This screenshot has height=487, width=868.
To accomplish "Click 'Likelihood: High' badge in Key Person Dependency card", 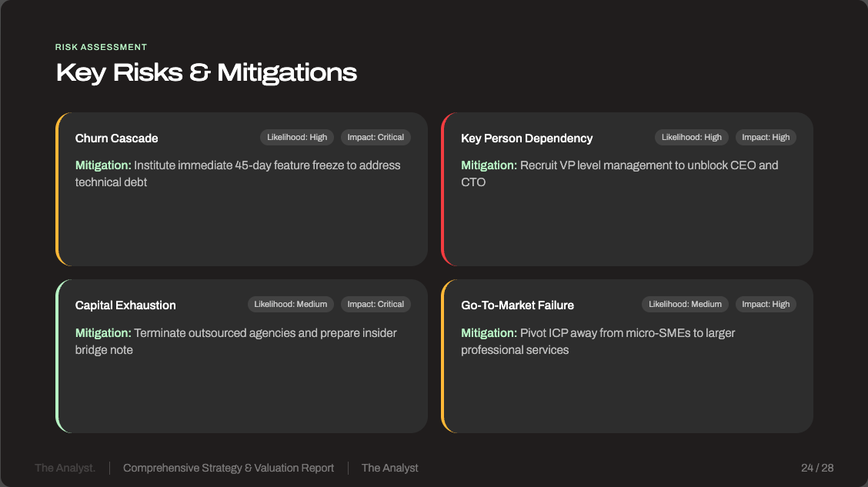I will click(692, 137).
